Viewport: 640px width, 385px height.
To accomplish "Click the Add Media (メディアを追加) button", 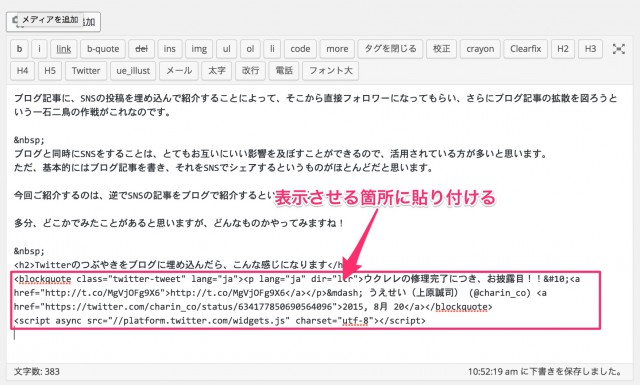I will coord(53,22).
